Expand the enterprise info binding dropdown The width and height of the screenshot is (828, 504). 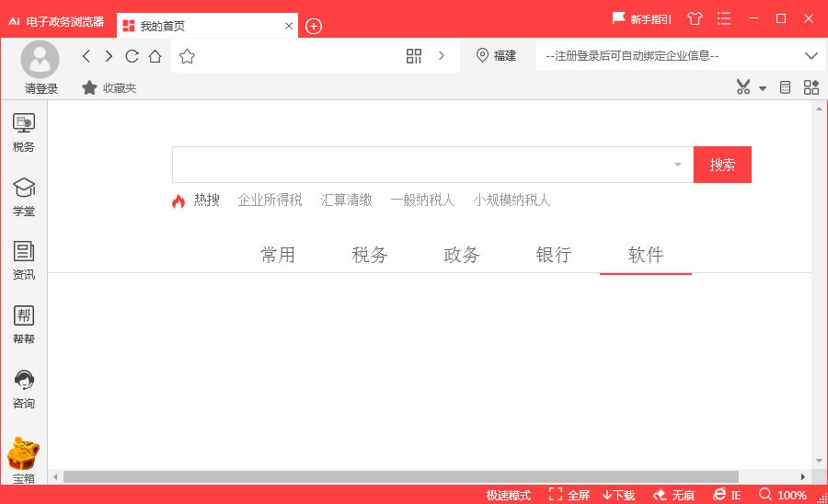coord(811,56)
